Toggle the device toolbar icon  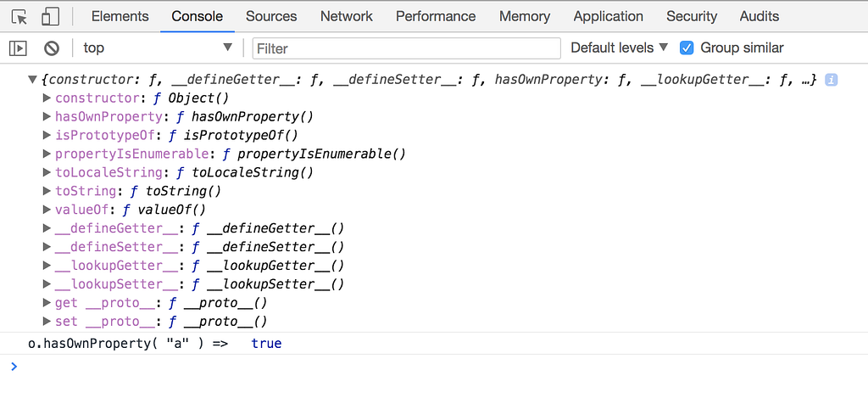point(50,16)
